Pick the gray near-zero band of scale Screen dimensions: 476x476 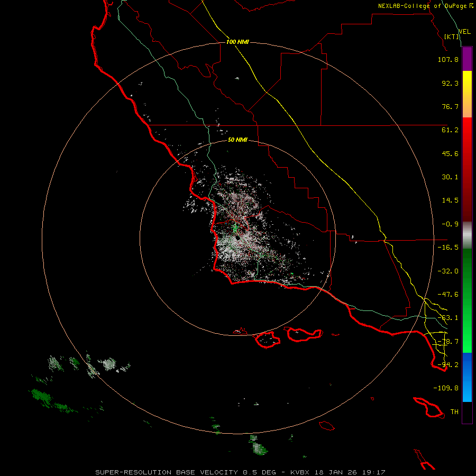click(x=467, y=235)
